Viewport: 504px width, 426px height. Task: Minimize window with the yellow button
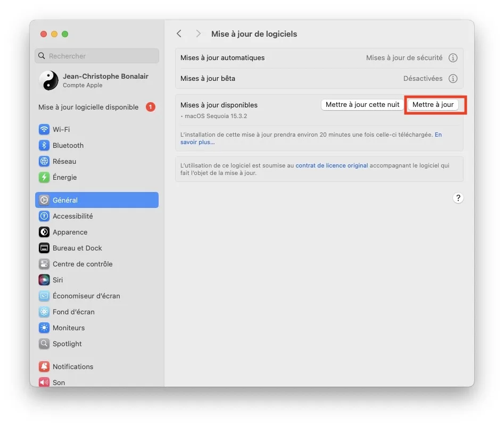pos(54,34)
